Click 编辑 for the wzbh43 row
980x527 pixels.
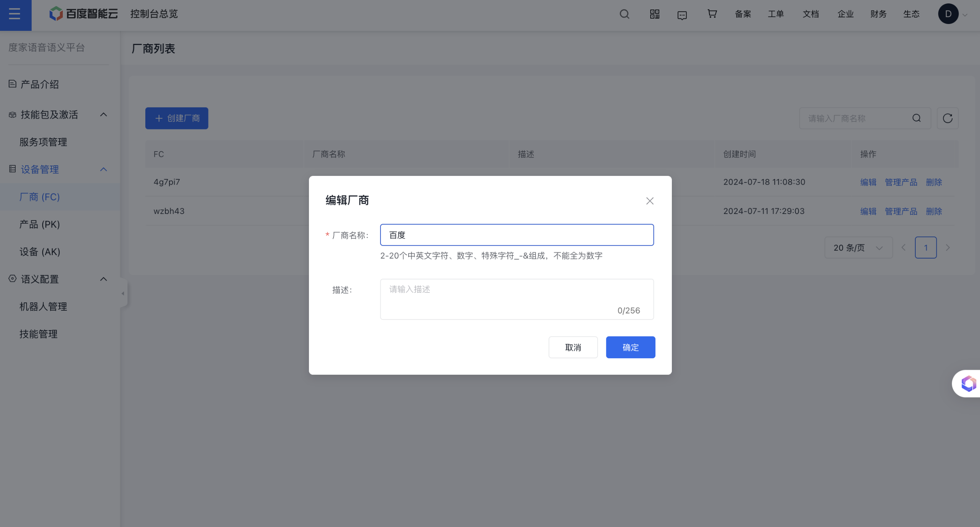tap(868, 211)
